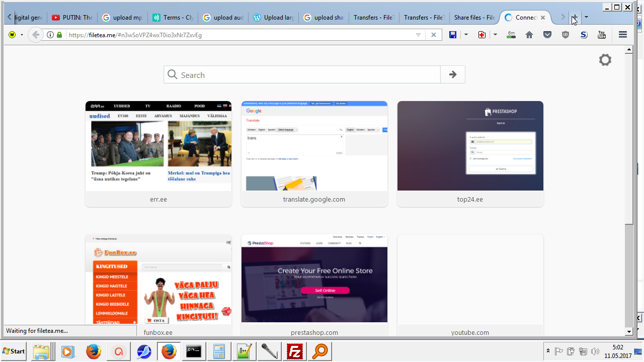644x362 pixels.
Task: Open the top24.ee thumbnail tile
Action: click(470, 154)
